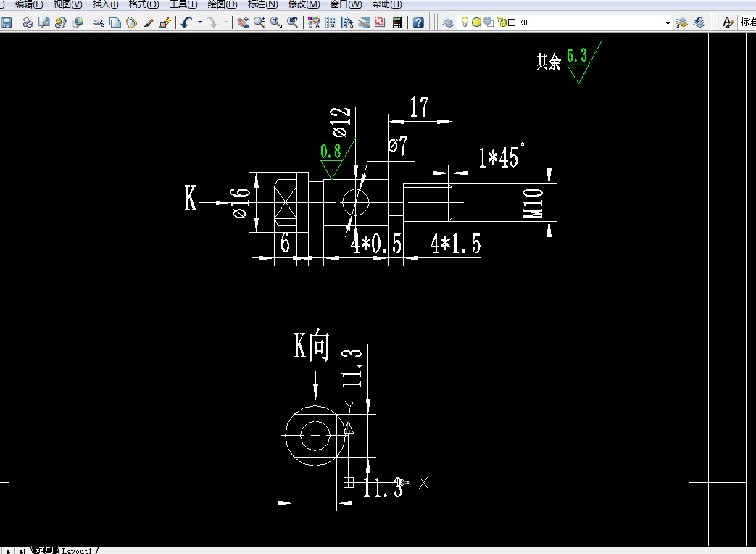Click the Save drawing icon
This screenshot has height=554, width=756.
(7, 22)
